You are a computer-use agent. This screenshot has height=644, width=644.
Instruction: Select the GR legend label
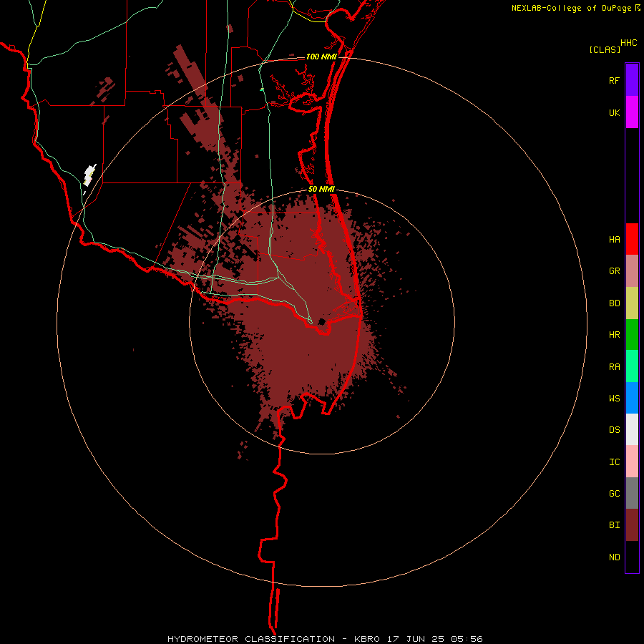click(614, 271)
